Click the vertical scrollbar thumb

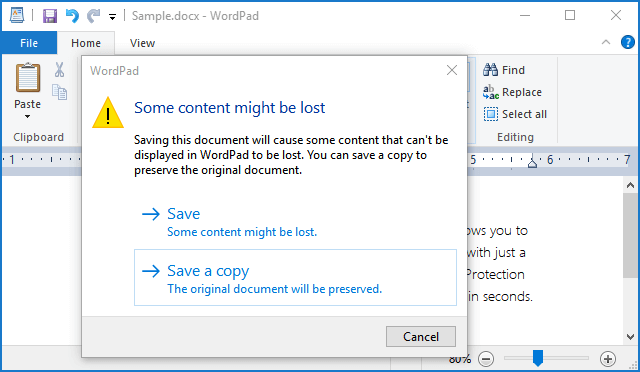tap(630, 236)
